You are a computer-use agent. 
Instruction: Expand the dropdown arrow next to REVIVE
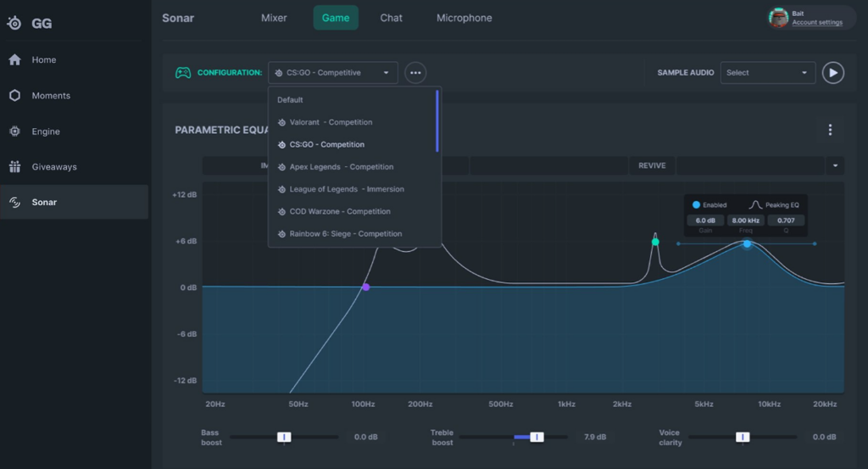point(835,165)
